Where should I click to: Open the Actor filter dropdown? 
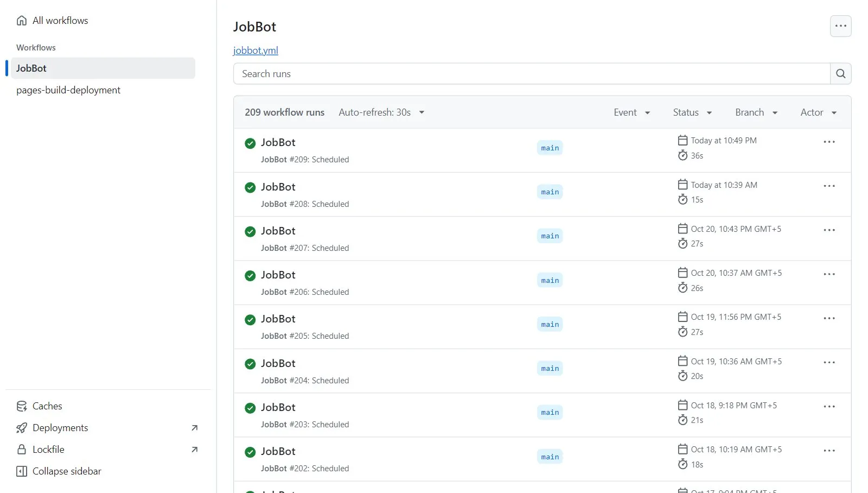pos(819,112)
